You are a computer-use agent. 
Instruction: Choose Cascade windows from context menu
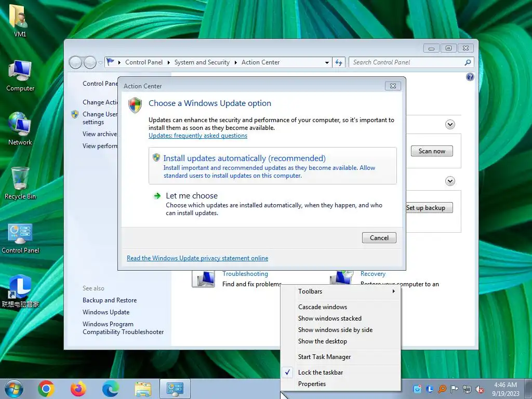[341, 307]
